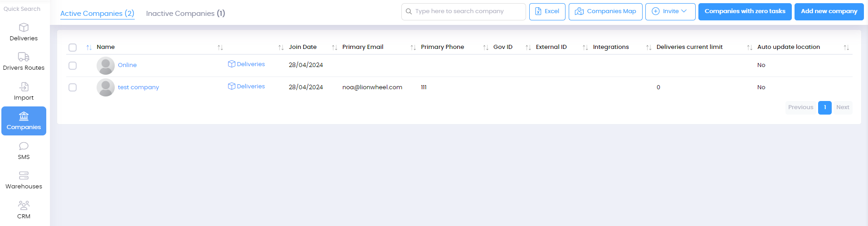This screenshot has height=226, width=868.
Task: Focus the company search field
Action: (x=463, y=12)
